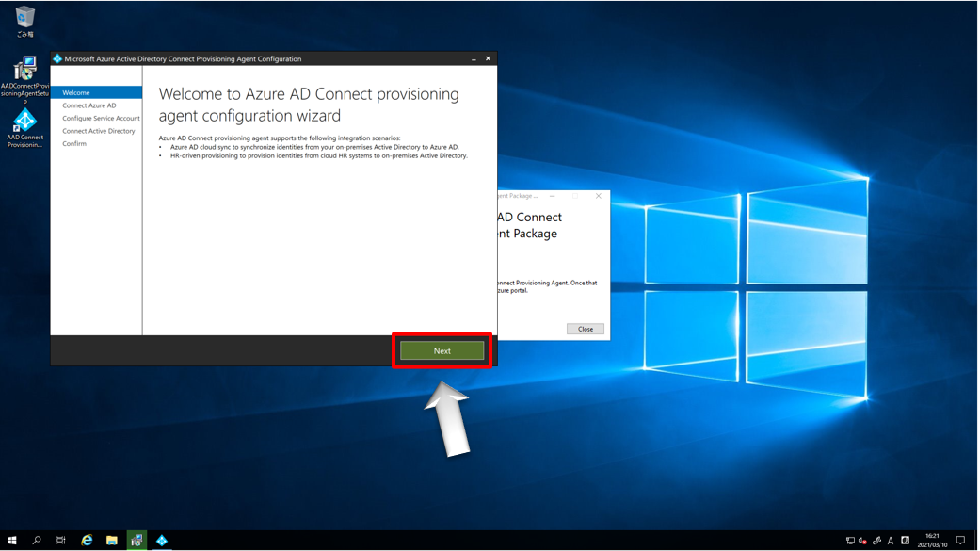Open the Recycle Bin desktop icon
The width and height of the screenshot is (980, 551).
coord(24,21)
